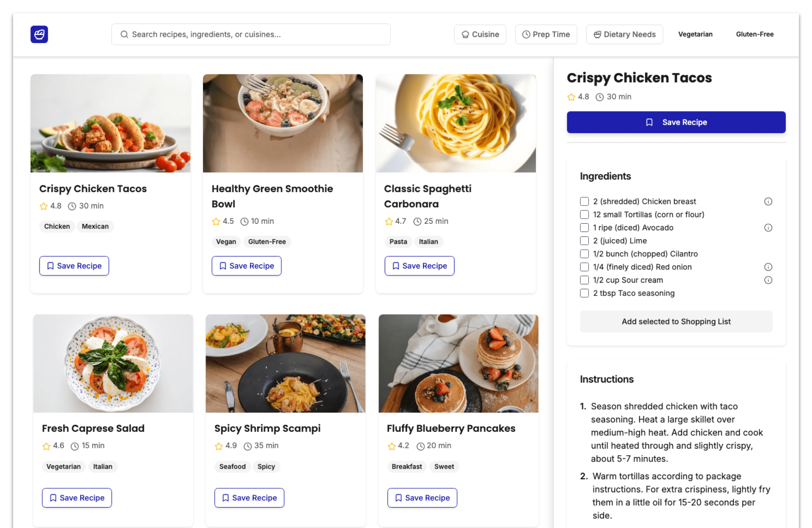Click the info icon beside Chicken breast
The width and height of the screenshot is (812, 528).
tap(768, 201)
